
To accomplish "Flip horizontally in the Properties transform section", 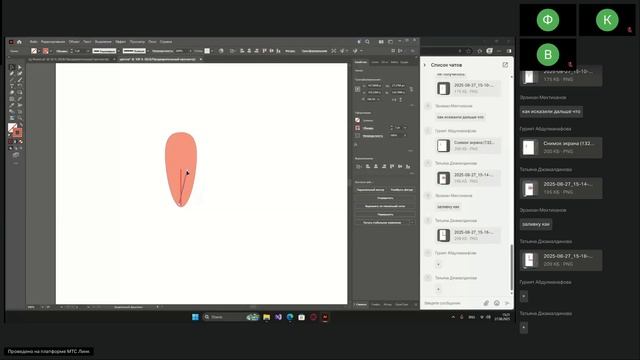I will (x=394, y=99).
